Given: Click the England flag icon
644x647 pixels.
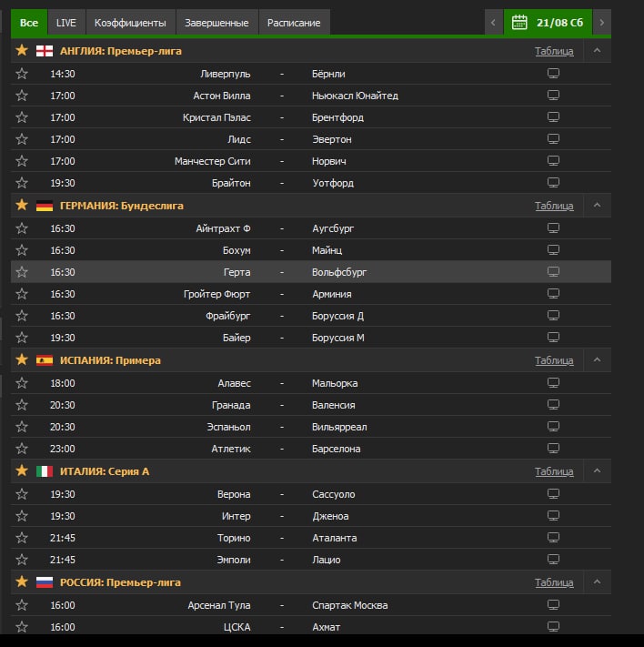Looking at the screenshot, I should click(45, 51).
